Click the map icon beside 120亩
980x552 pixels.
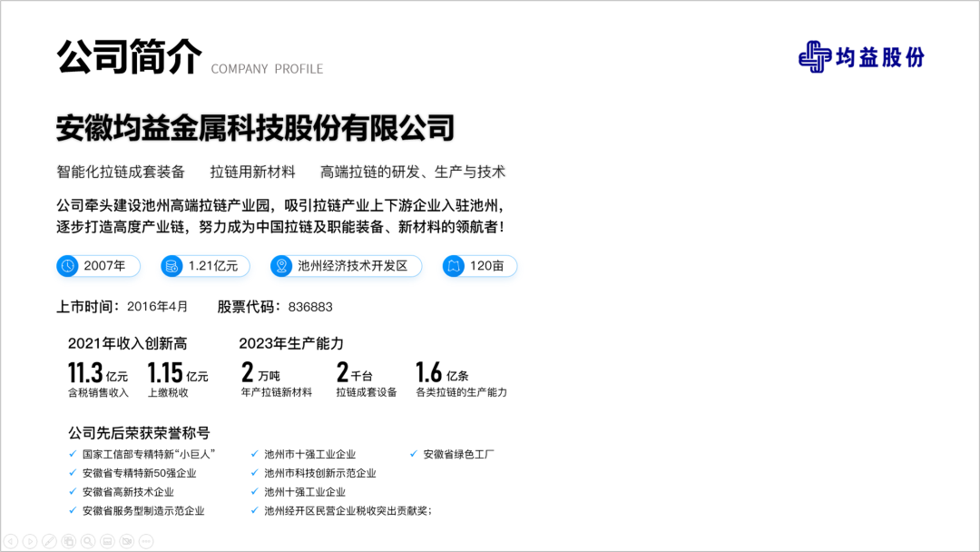click(454, 266)
